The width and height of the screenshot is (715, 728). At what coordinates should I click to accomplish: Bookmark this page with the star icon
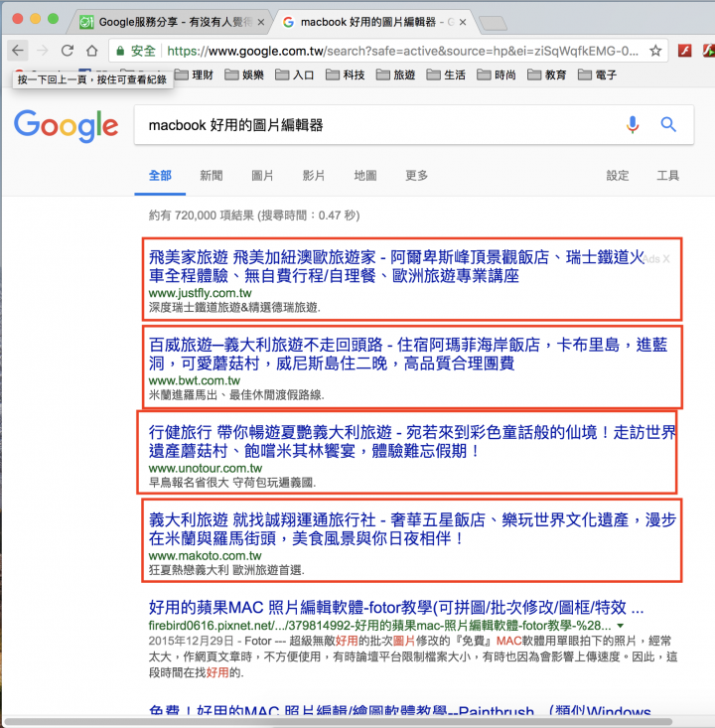coord(655,50)
